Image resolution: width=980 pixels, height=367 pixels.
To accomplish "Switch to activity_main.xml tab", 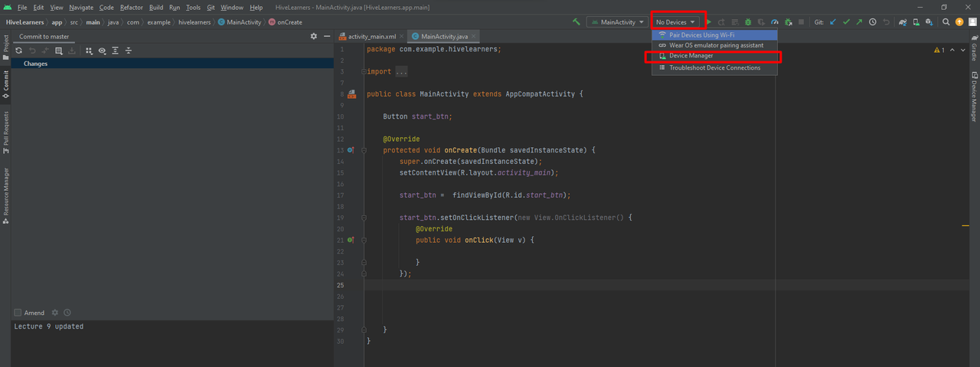I will coord(372,36).
